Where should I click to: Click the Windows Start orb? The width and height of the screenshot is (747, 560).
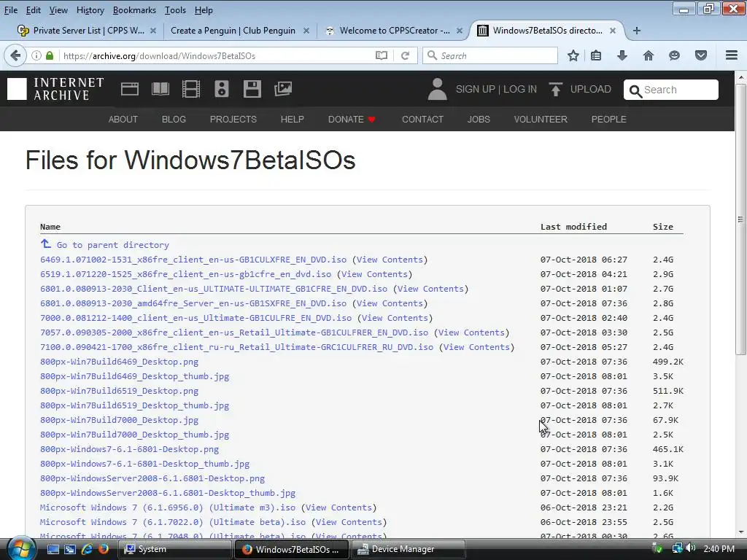[x=20, y=549]
